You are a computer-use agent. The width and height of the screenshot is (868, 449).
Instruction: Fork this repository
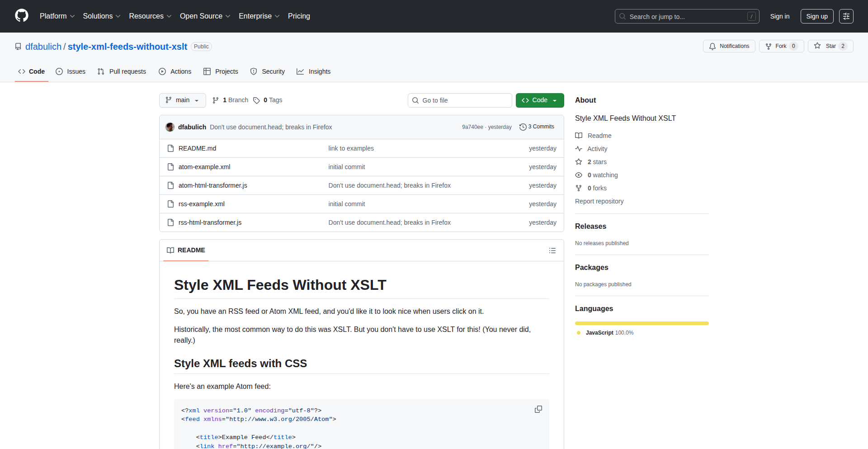coord(781,46)
